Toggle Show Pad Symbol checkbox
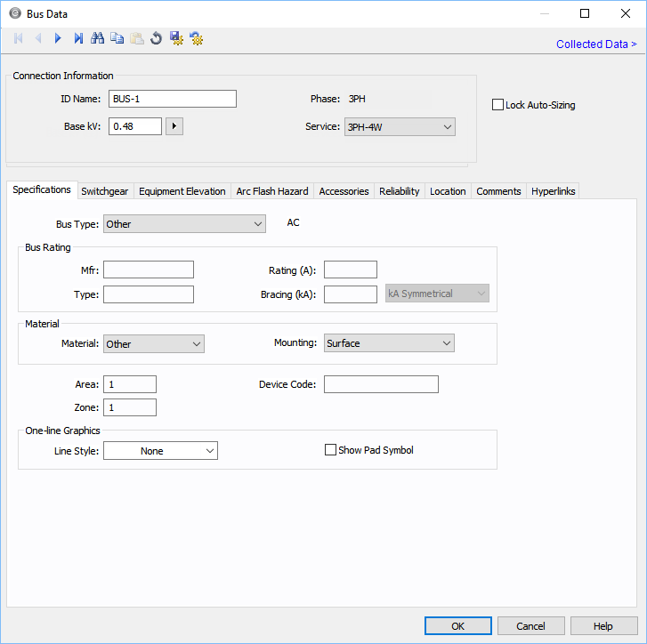This screenshot has height=644, width=647. click(x=331, y=450)
